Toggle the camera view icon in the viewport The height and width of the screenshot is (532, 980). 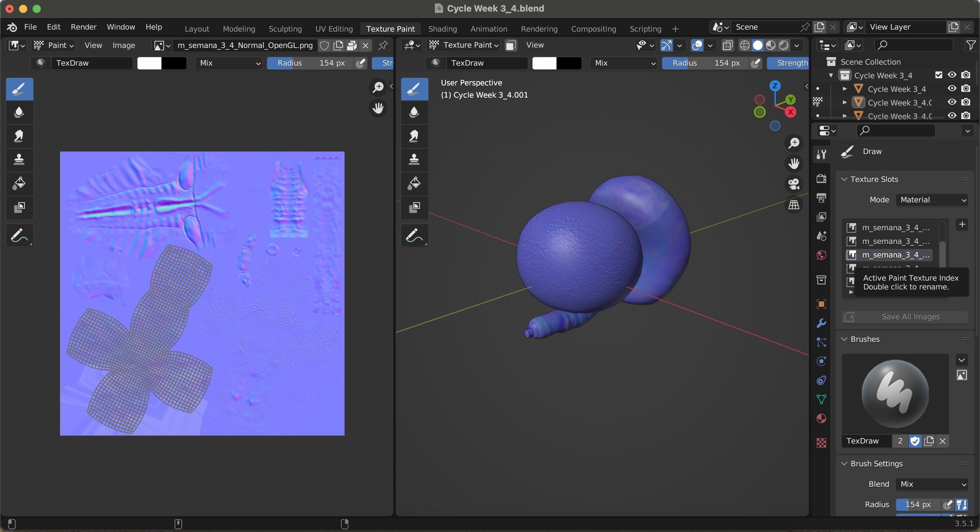pos(794,184)
